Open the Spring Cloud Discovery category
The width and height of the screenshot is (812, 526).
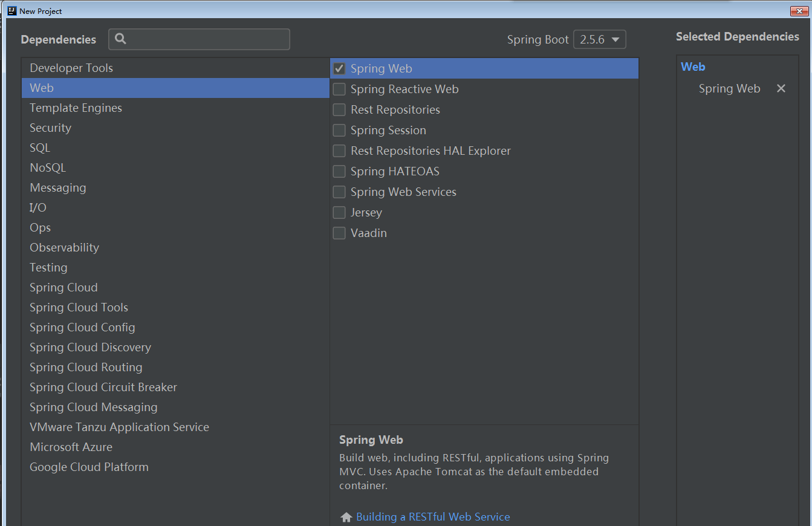[175, 347]
